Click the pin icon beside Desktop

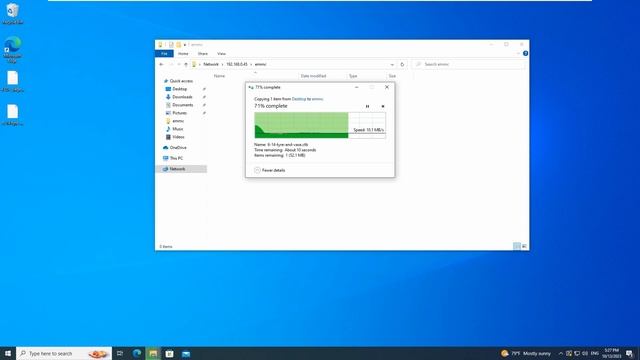click(204, 89)
